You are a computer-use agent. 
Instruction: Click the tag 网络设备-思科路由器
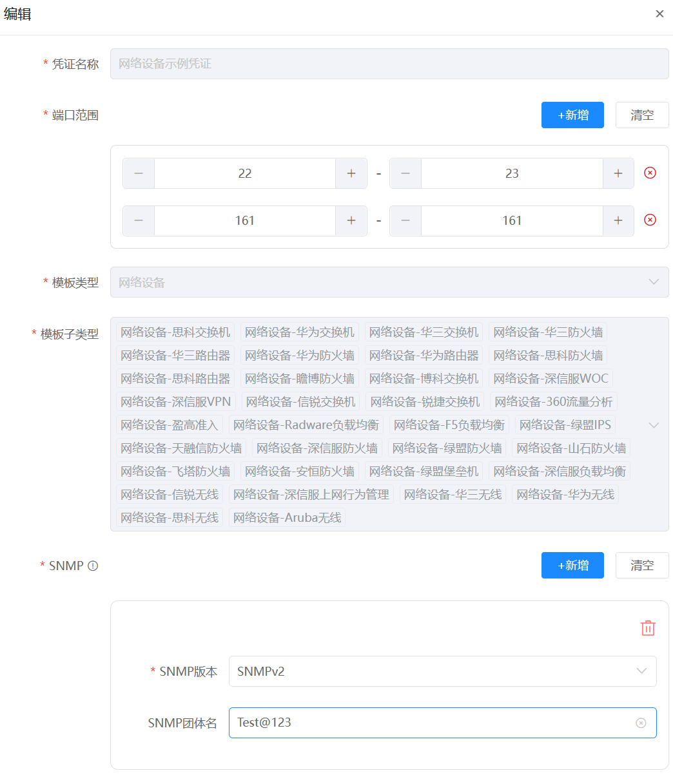[175, 379]
